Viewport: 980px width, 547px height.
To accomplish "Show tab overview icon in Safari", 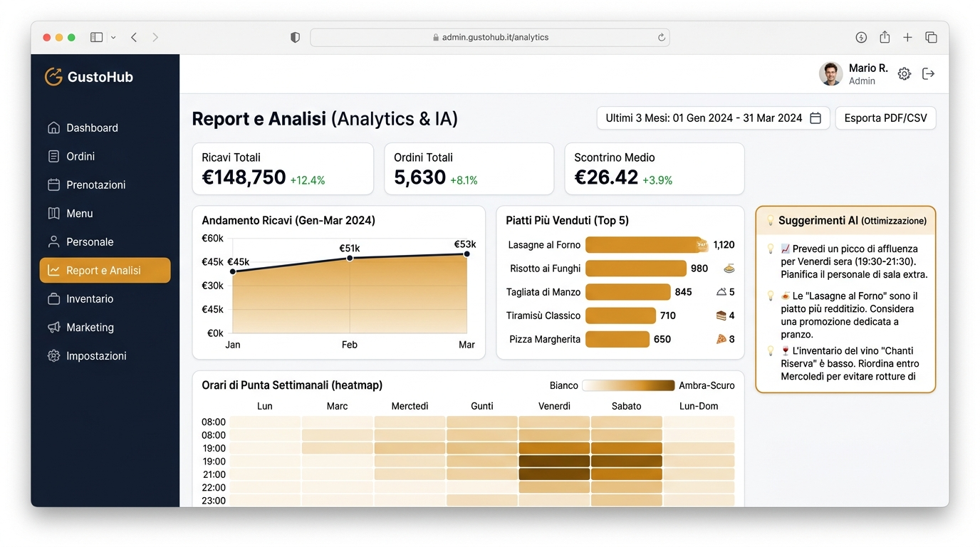I will [931, 37].
